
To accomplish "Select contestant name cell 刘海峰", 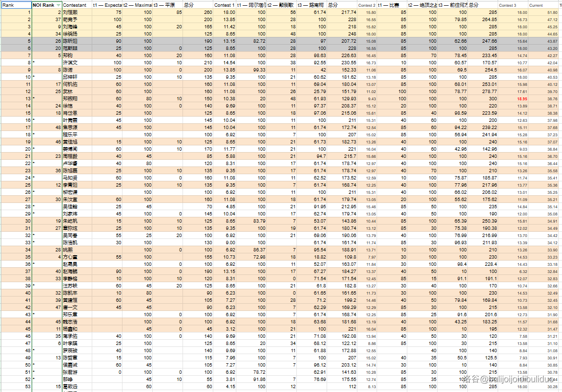I will click(76, 27).
